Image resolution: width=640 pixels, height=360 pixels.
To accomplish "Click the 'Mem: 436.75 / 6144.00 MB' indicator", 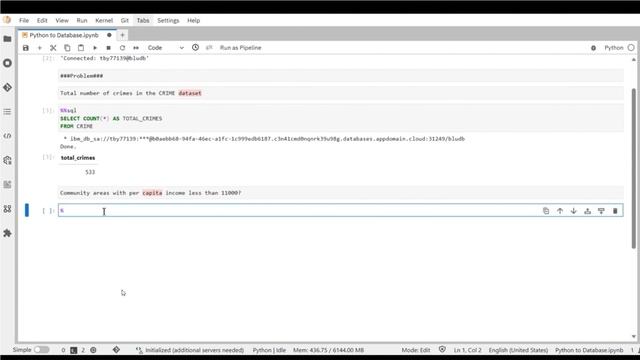I will click(x=328, y=350).
